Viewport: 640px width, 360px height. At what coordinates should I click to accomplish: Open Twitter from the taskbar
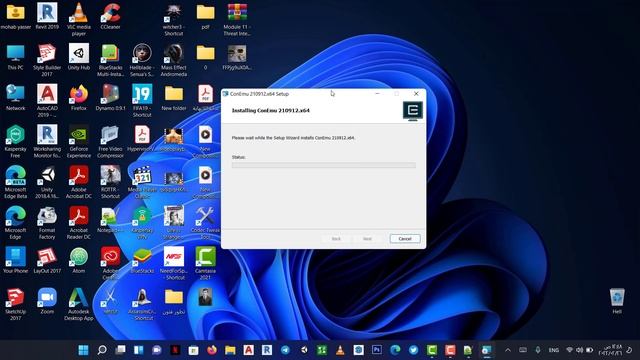point(413,350)
